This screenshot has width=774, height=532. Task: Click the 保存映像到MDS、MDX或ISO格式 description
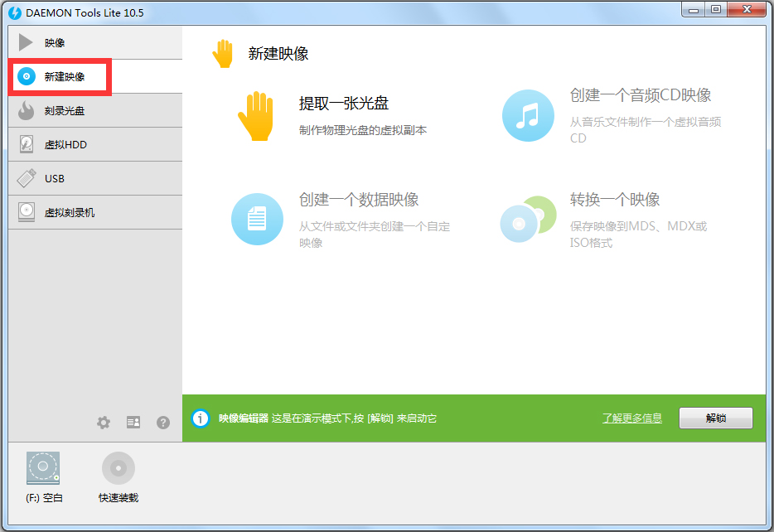638,235
